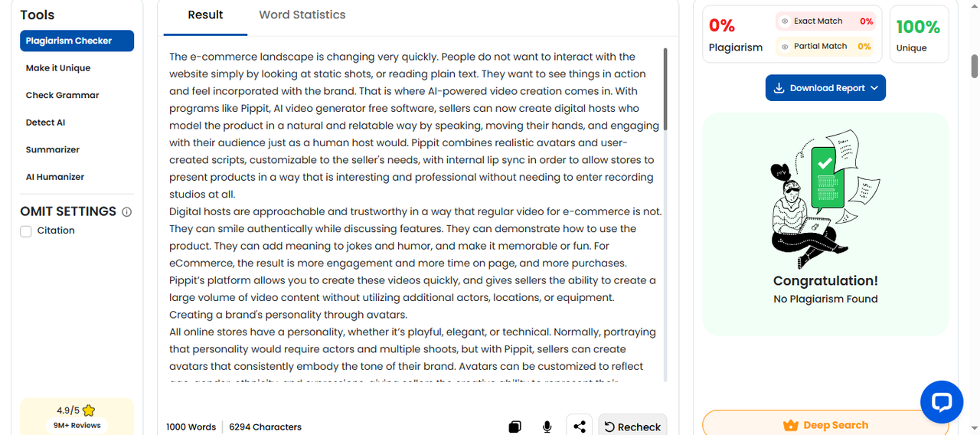Open the blue live chat bubble
The height and width of the screenshot is (435, 980).
(941, 402)
